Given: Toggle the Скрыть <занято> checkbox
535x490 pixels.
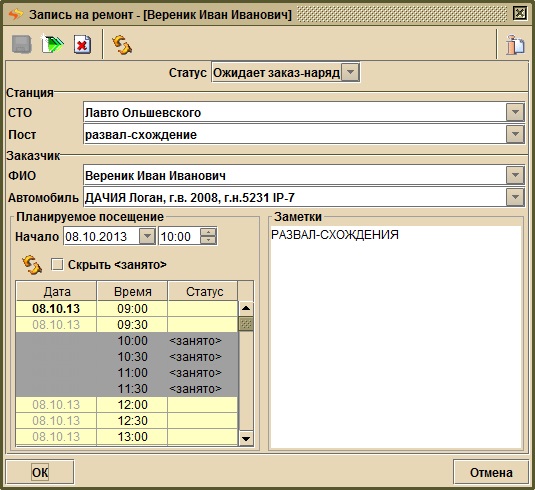Looking at the screenshot, I should (x=57, y=264).
